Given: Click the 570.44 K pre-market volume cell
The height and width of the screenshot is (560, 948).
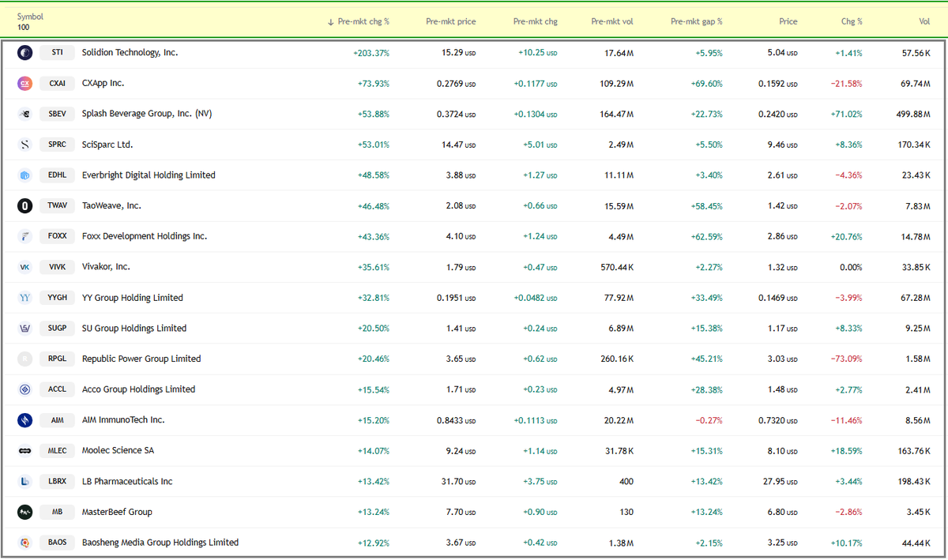Looking at the screenshot, I should coord(617,267).
